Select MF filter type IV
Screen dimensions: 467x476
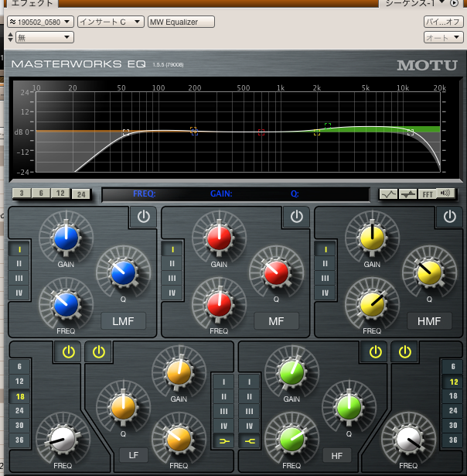172,293
